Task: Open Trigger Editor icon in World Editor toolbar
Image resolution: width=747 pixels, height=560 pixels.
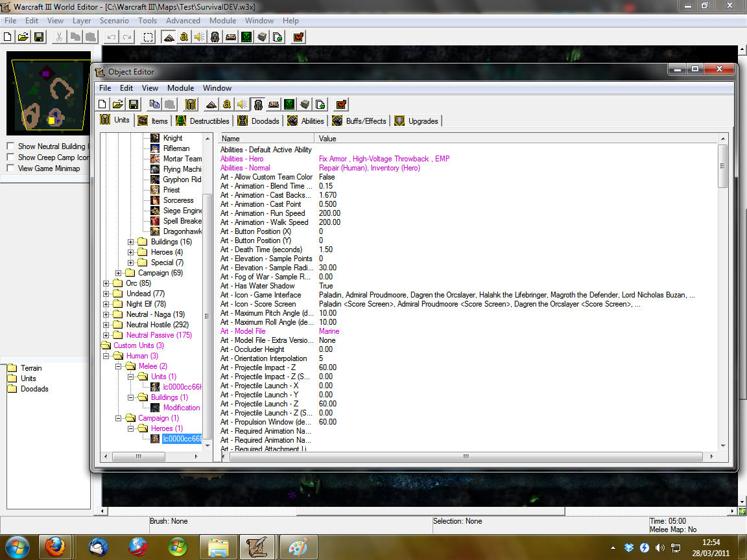Action: 184,37
